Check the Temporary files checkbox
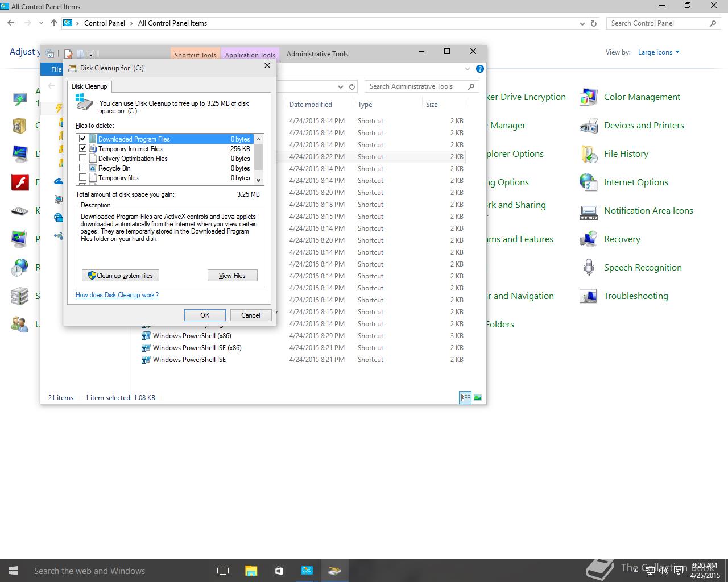 [83, 177]
